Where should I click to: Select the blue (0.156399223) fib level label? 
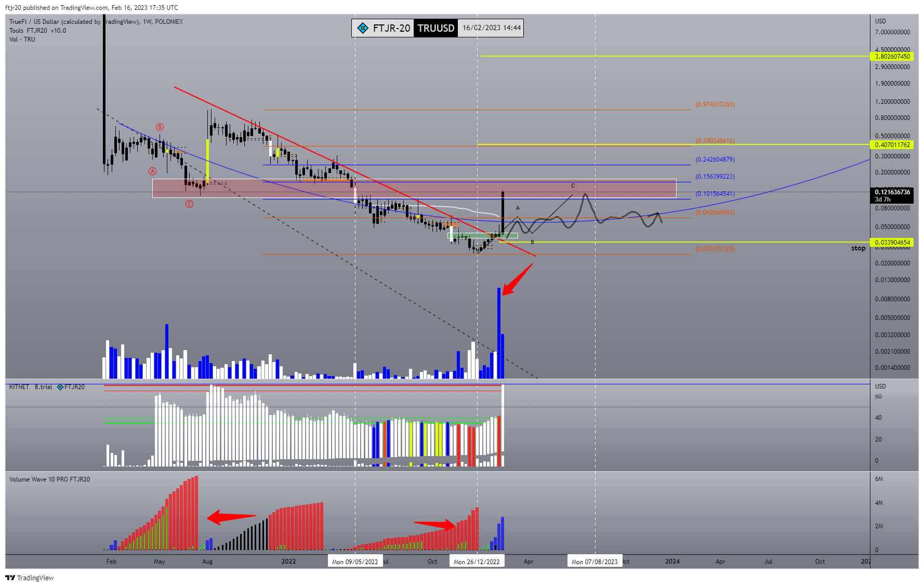coord(715,177)
